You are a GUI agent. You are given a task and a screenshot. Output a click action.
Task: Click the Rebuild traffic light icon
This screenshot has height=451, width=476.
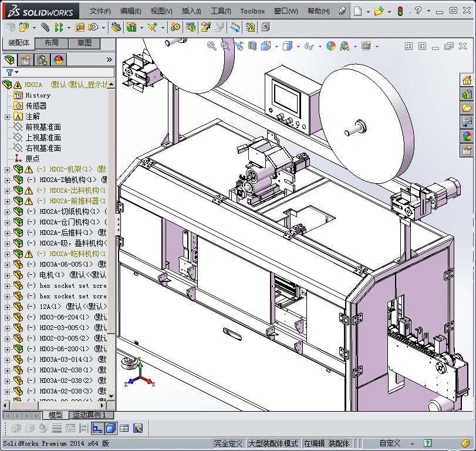coord(400,11)
